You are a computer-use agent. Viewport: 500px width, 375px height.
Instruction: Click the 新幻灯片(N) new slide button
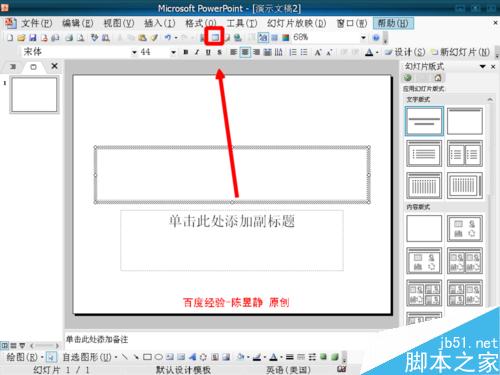click(460, 52)
